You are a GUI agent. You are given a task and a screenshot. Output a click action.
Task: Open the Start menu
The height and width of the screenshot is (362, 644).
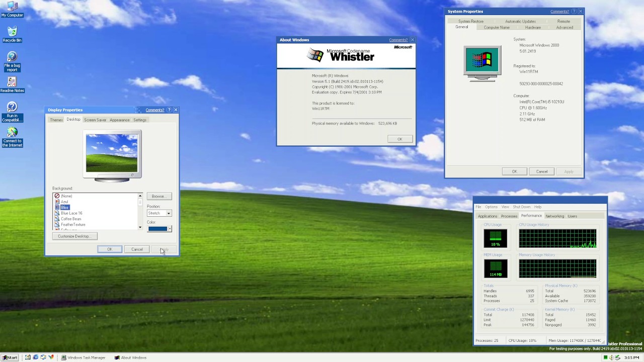point(10,357)
